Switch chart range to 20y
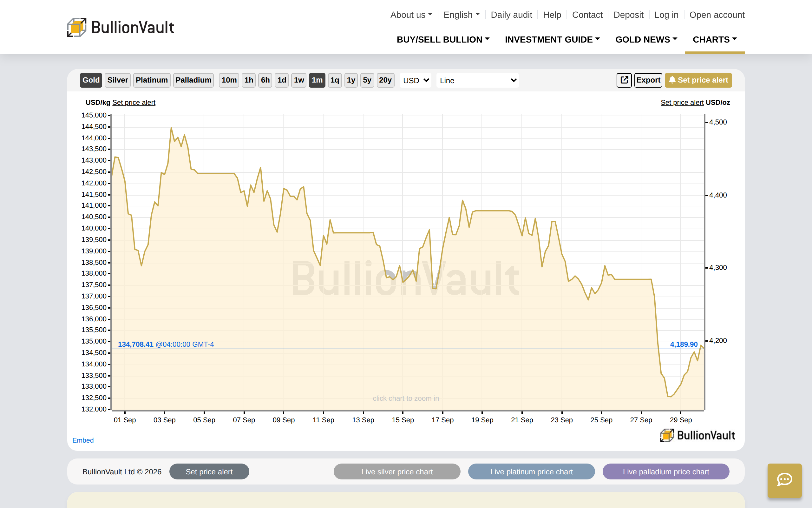This screenshot has width=812, height=508. [385, 80]
